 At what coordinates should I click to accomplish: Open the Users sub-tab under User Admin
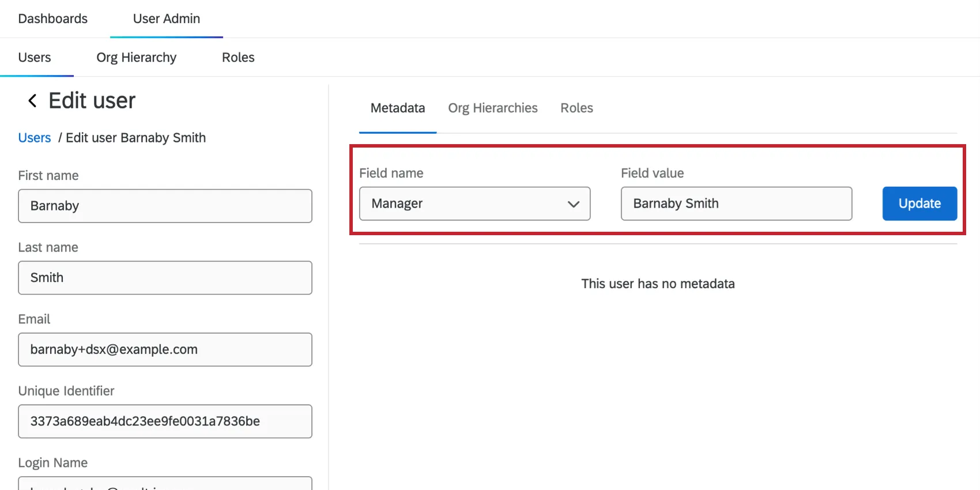coord(35,58)
